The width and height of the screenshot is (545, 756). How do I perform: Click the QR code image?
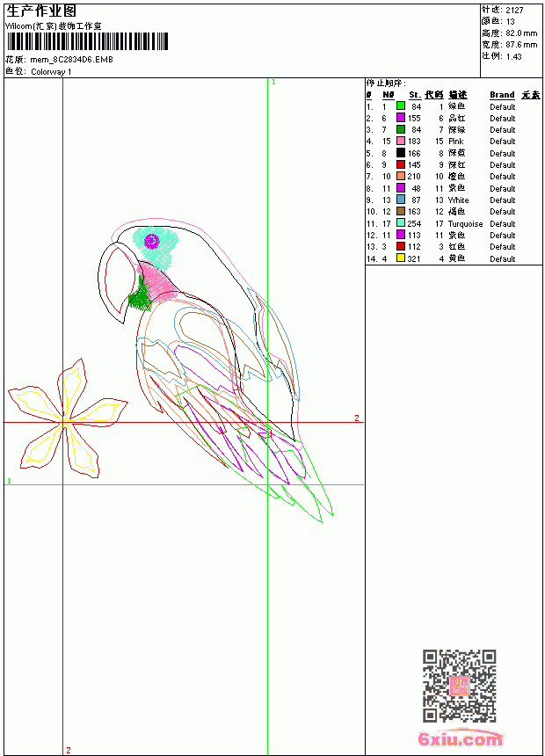point(459,686)
